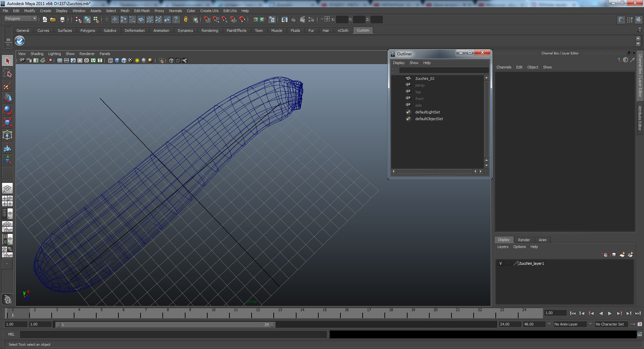This screenshot has width=644, height=349.
Task: Toggle visibility V box of Zucchini_layer1
Action: point(500,263)
